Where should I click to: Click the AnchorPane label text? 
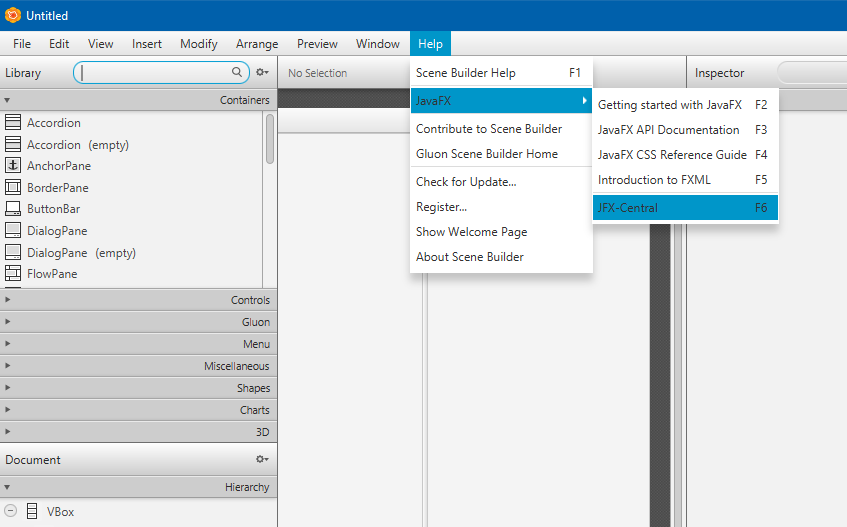click(x=59, y=166)
